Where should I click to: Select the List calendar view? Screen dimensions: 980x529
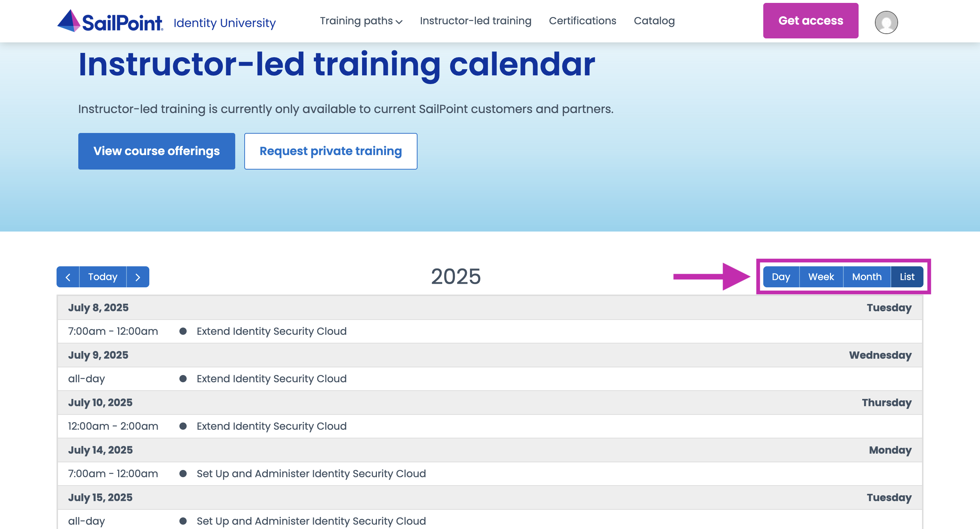tap(906, 277)
